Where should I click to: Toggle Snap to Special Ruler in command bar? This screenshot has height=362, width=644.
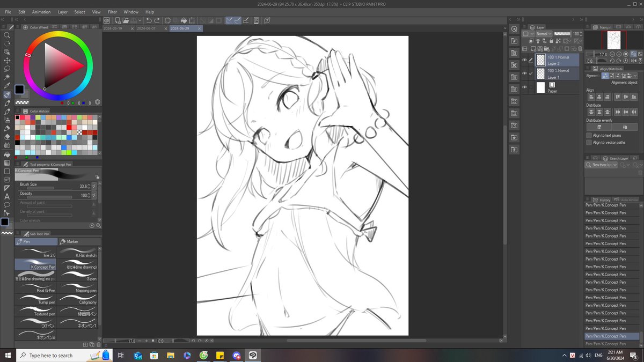237,20
